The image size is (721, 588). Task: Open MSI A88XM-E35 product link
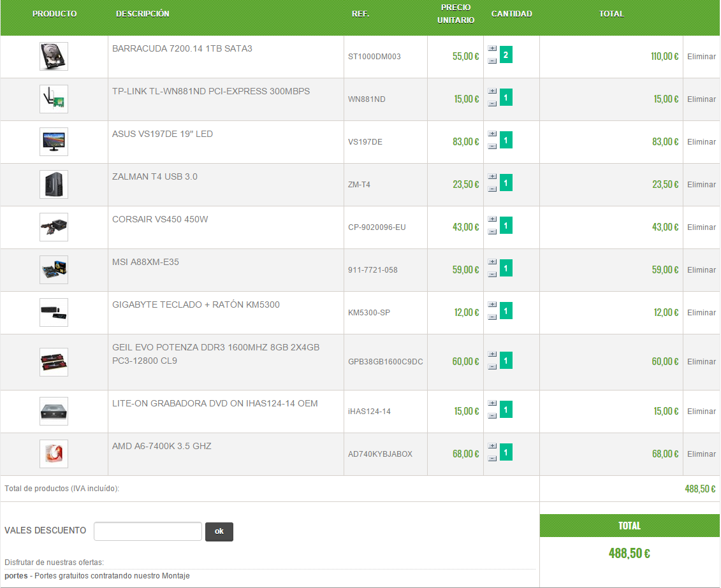tap(145, 262)
